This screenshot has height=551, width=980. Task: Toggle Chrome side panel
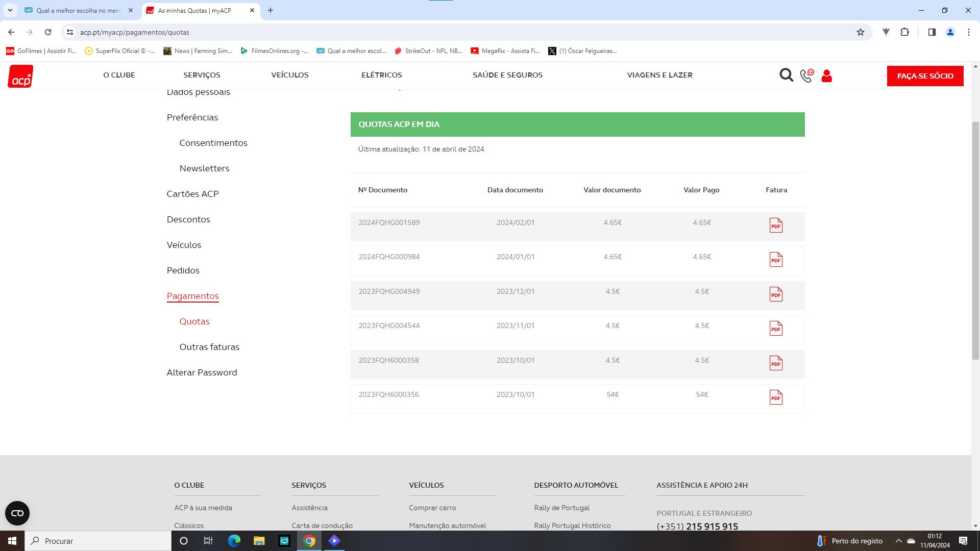click(932, 32)
